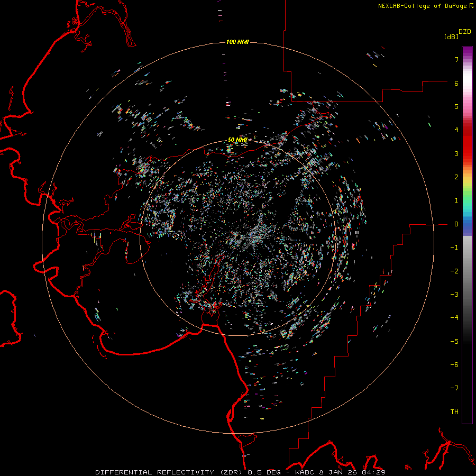
Task: Click the 6 value on the color scale
Action: pos(456,83)
